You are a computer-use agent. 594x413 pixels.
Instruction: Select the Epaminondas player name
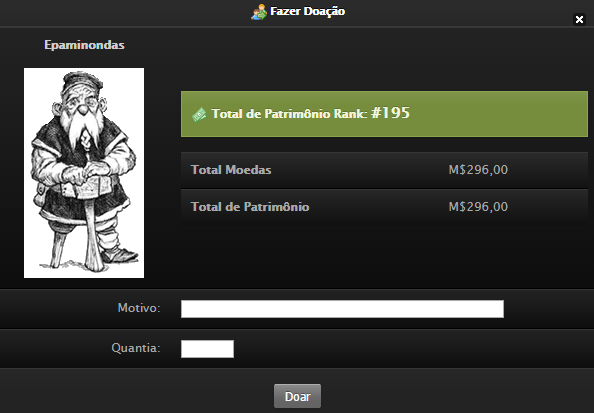84,45
